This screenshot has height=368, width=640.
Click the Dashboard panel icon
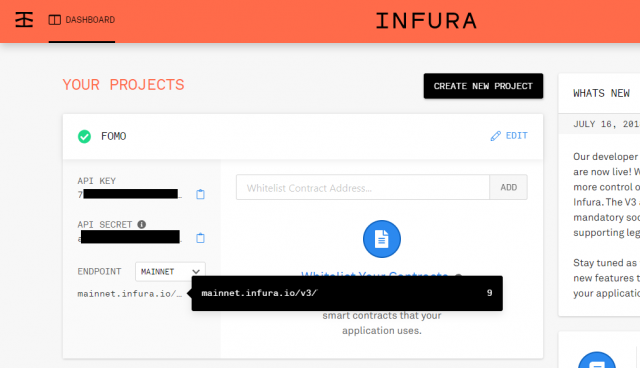(55, 20)
